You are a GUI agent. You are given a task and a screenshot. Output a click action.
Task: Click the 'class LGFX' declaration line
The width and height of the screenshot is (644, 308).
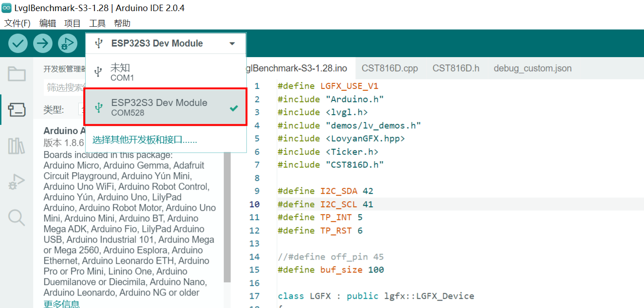click(376, 296)
